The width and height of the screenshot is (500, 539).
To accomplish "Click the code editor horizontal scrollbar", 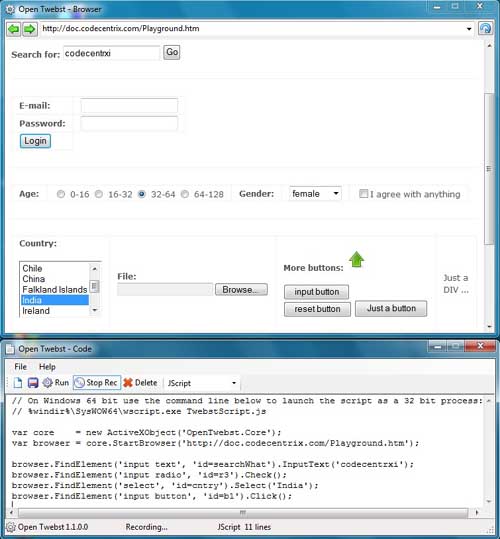I will click(243, 513).
